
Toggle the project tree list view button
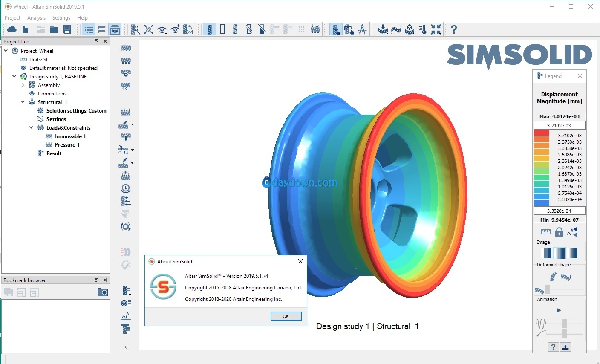click(x=89, y=29)
